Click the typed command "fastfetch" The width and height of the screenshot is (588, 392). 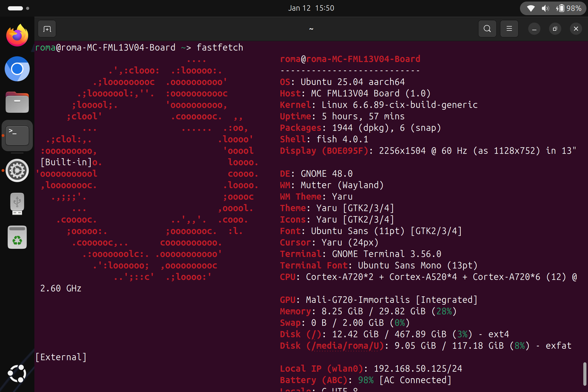[220, 47]
